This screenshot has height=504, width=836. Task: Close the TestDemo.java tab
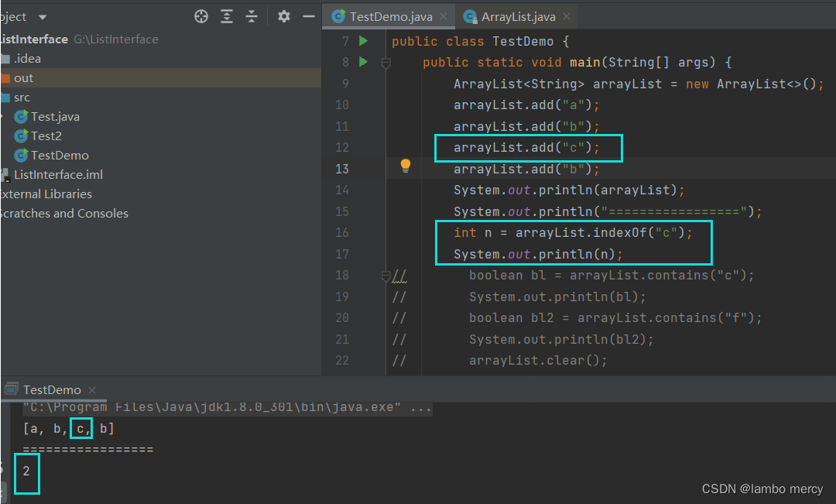(444, 16)
